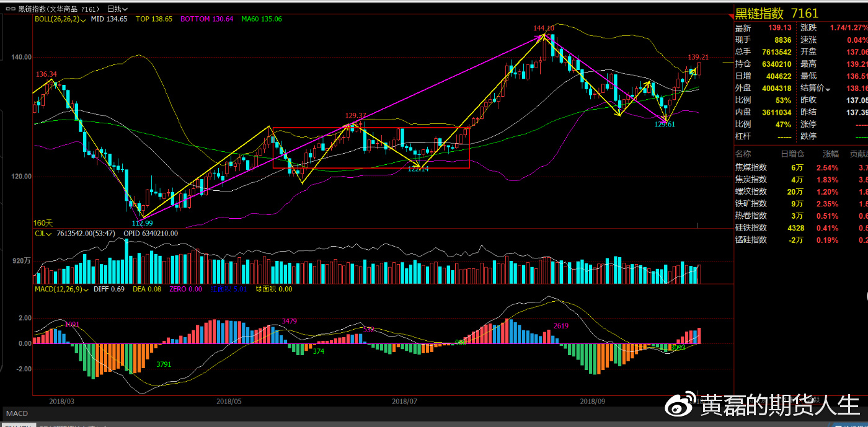Click the 112.99 low price label
The width and height of the screenshot is (868, 427).
pyautogui.click(x=143, y=223)
